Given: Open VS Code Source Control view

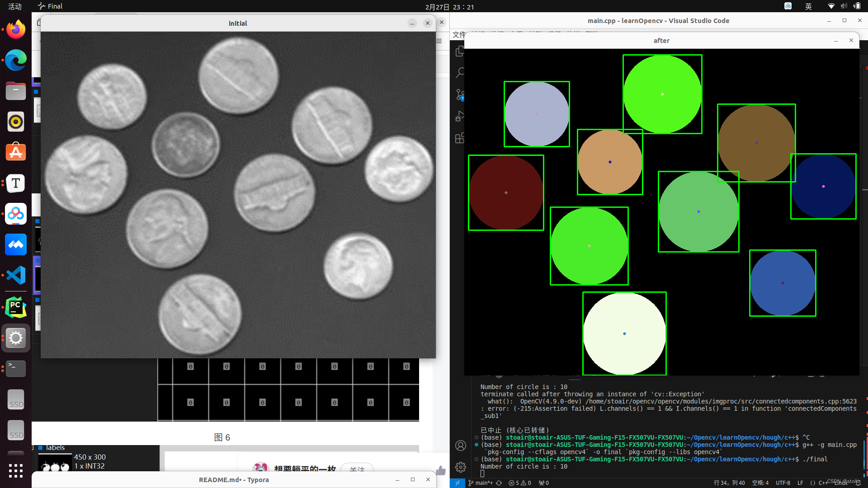Looking at the screenshot, I should 460,94.
